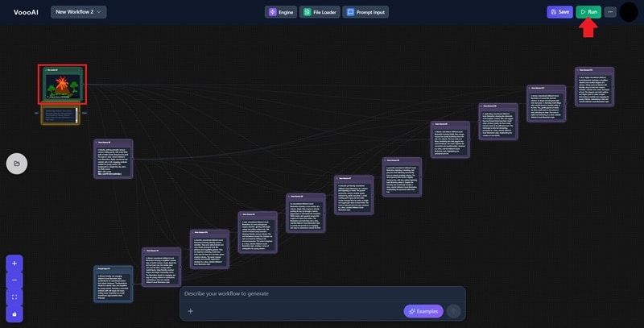The image size is (644, 328).
Task: Open the New Workflow 2 dropdown
Action: pos(78,12)
